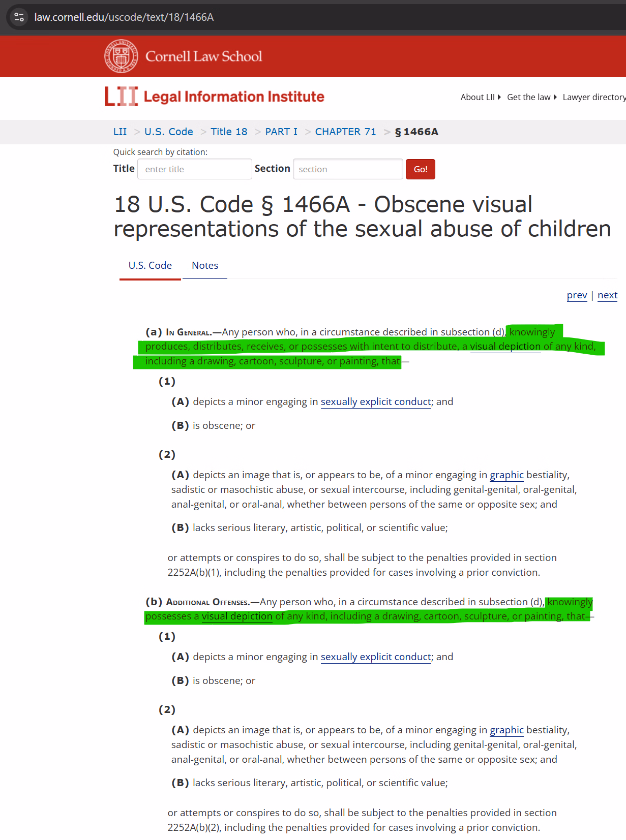Go to CHAPTER 71 breadcrumb
This screenshot has width=626, height=840.
(345, 132)
